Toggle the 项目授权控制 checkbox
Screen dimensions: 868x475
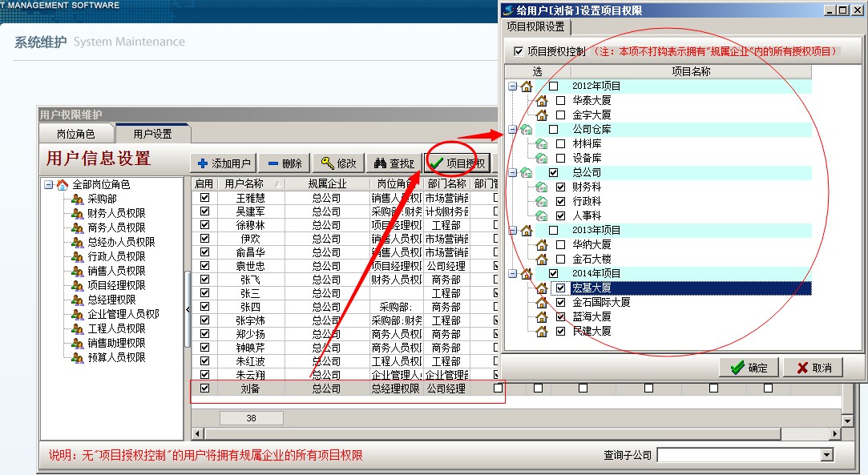coord(518,51)
